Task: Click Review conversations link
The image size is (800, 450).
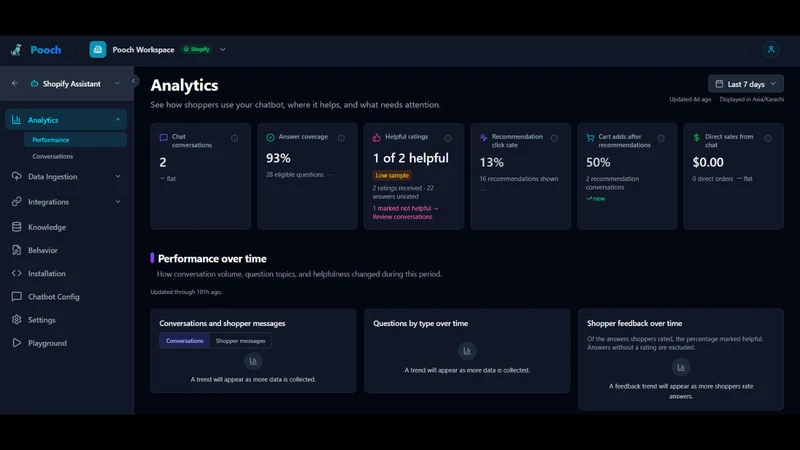Action: (x=403, y=217)
